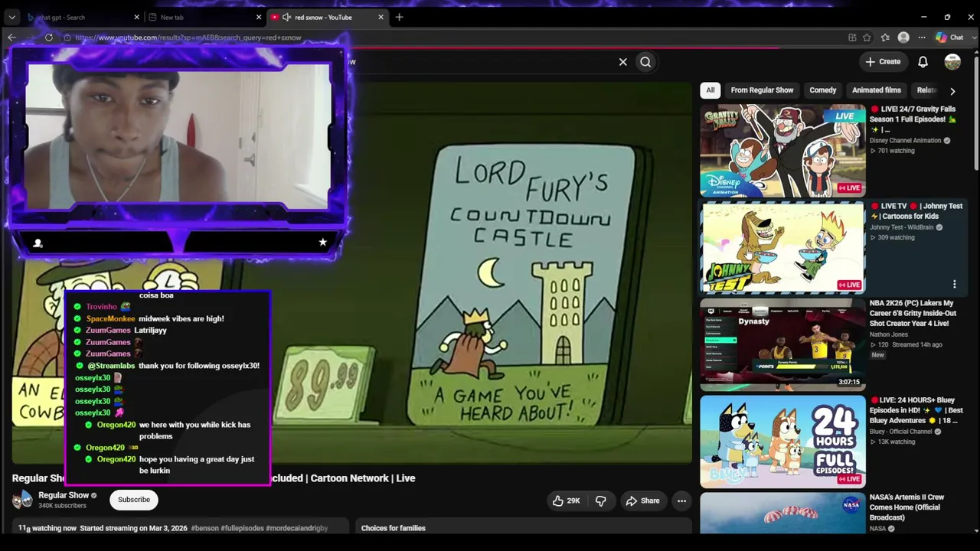
Task: Click the YouTube search magnifier button
Action: coord(645,62)
